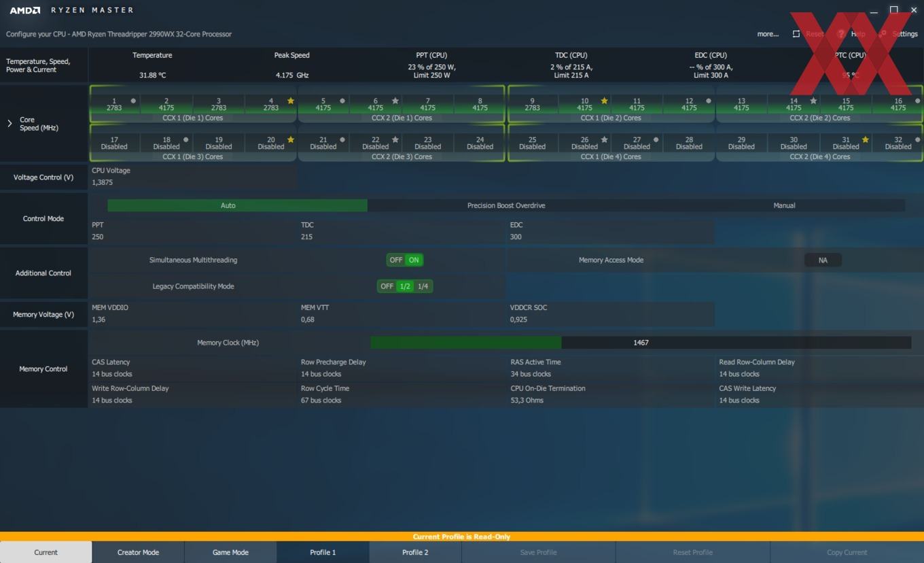Click the CCX 1 (Die 4) Cores label
This screenshot has height=563, width=924.
pos(611,156)
